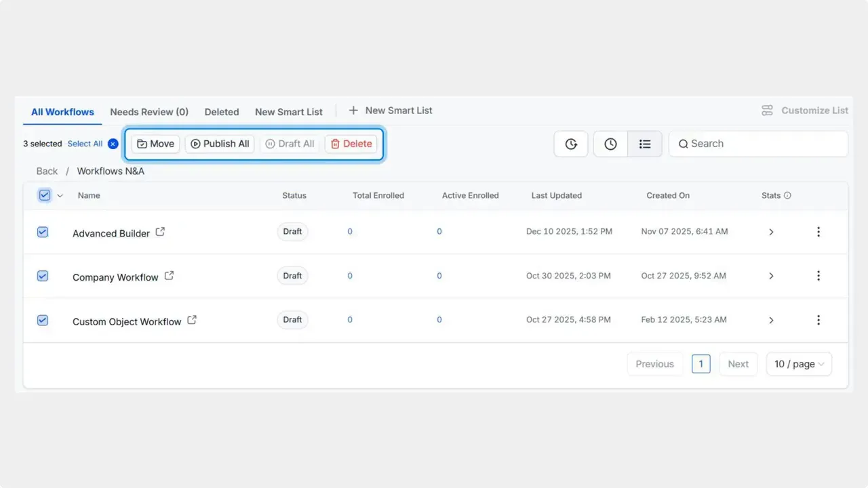Open the Deleted workflows tab
Image resolution: width=868 pixels, height=488 pixels.
click(222, 112)
